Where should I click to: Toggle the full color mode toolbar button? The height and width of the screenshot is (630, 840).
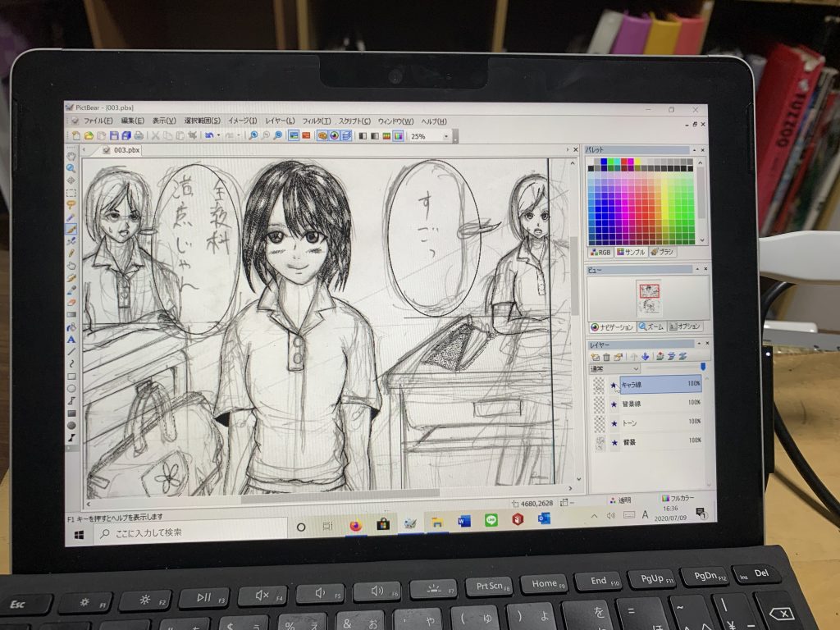[398, 136]
